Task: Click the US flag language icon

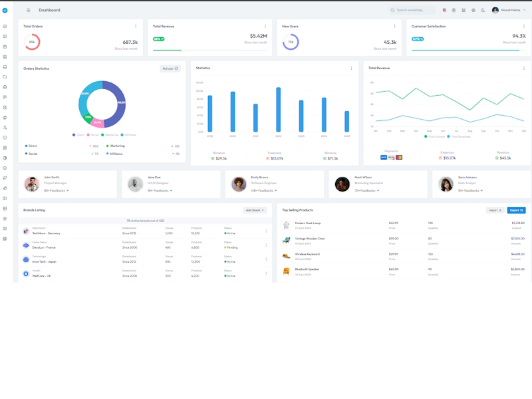Action: click(x=445, y=10)
